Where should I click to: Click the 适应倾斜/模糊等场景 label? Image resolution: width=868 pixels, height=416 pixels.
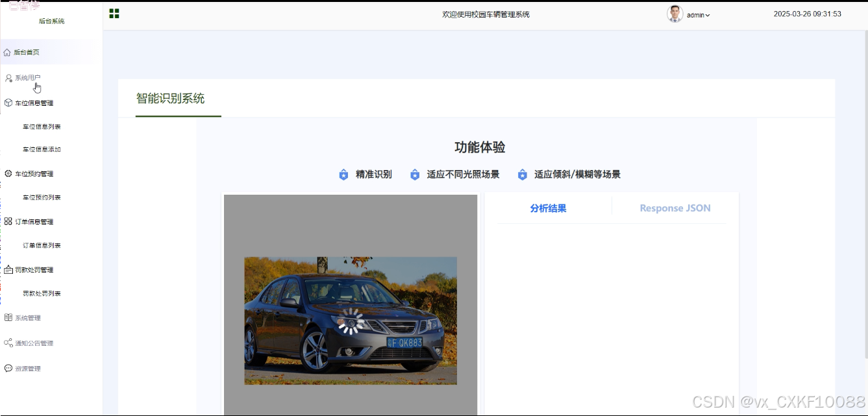[577, 175]
